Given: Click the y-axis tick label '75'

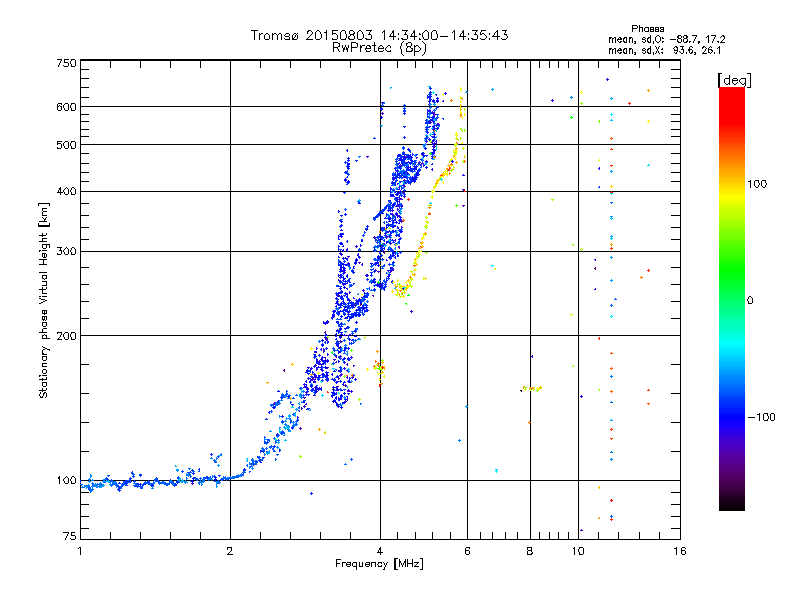Looking at the screenshot, I should 70,536.
